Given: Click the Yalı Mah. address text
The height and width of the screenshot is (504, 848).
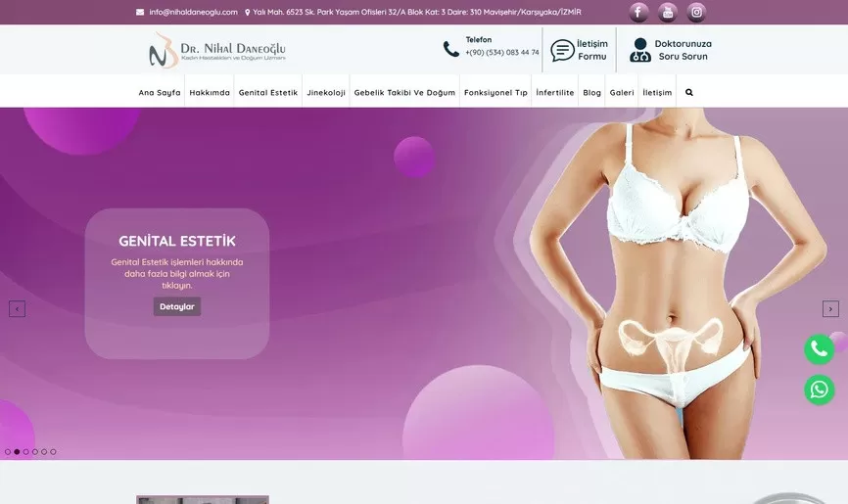Looking at the screenshot, I should (417, 12).
